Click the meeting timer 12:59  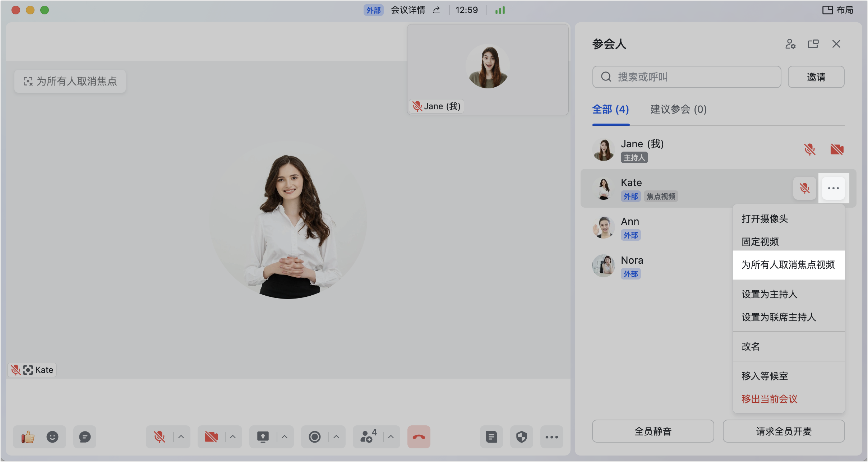(x=467, y=10)
